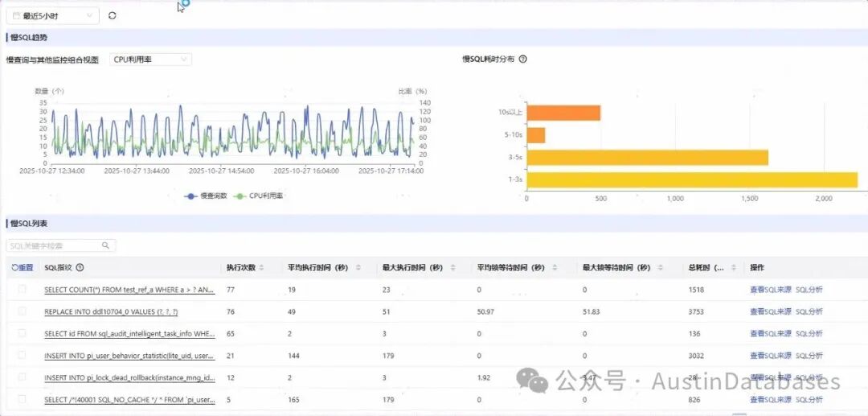Click the refresh icon beside time range
868x416 pixels.
click(113, 15)
